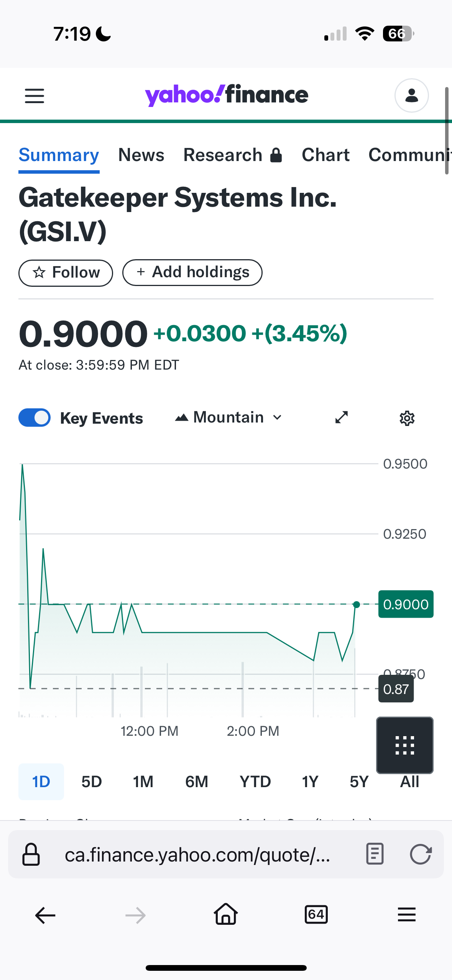Click the page scrollbar thumb
The width and height of the screenshot is (452, 980).
coord(447,130)
